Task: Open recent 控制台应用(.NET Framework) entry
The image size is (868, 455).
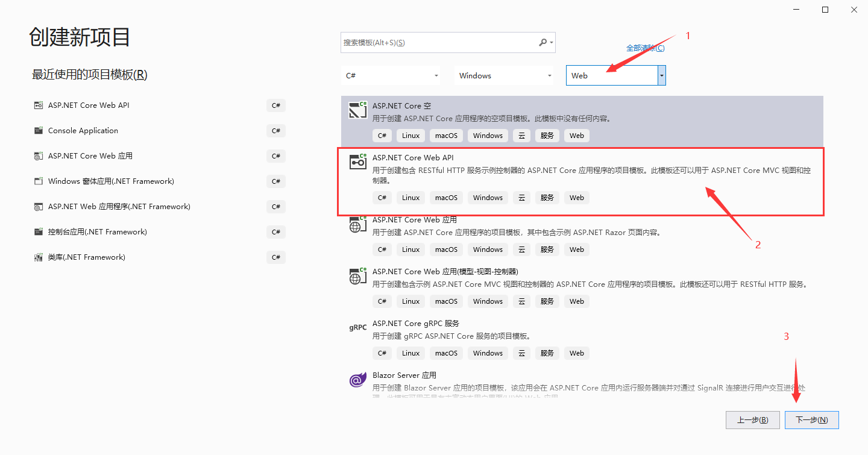Action: [x=160, y=232]
